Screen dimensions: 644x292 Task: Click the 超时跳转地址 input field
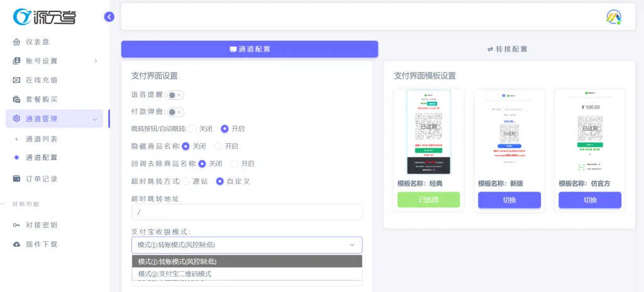pyautogui.click(x=247, y=212)
